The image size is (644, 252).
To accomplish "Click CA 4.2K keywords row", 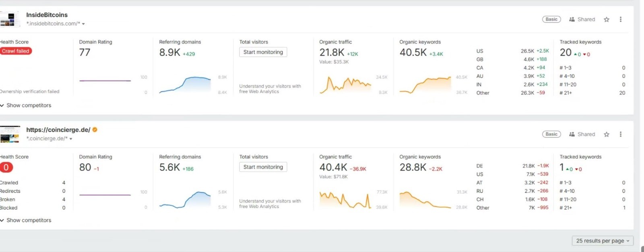I will click(512, 68).
